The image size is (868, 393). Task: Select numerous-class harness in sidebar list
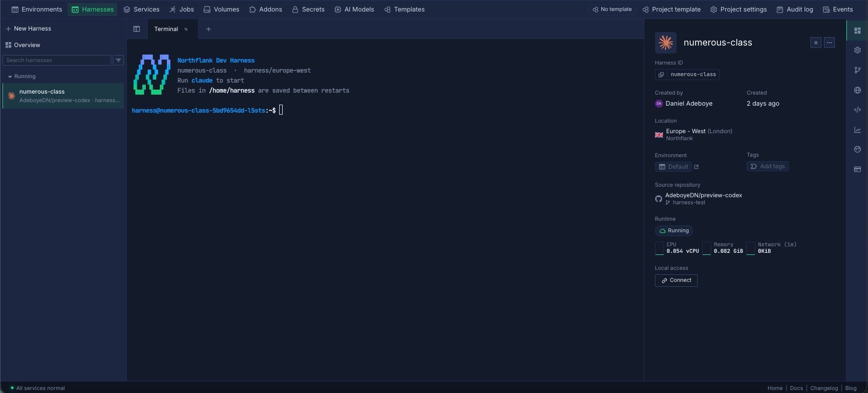coord(63,96)
